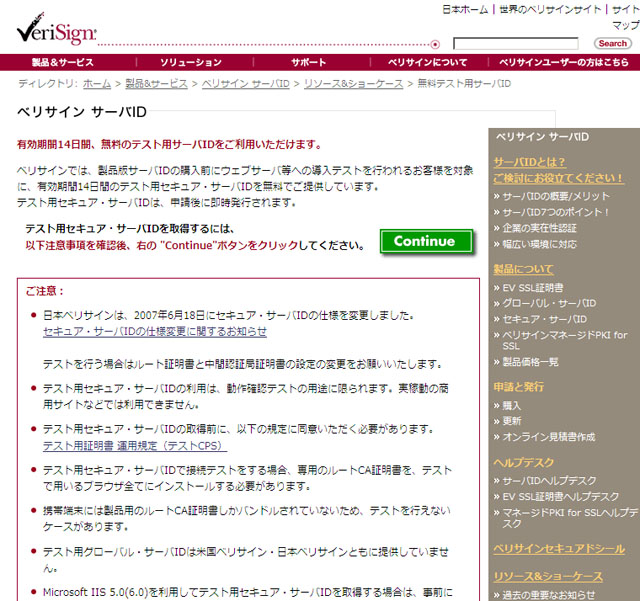Open sidebar item 更新
Screen dimensions: 640x601
click(x=511, y=421)
